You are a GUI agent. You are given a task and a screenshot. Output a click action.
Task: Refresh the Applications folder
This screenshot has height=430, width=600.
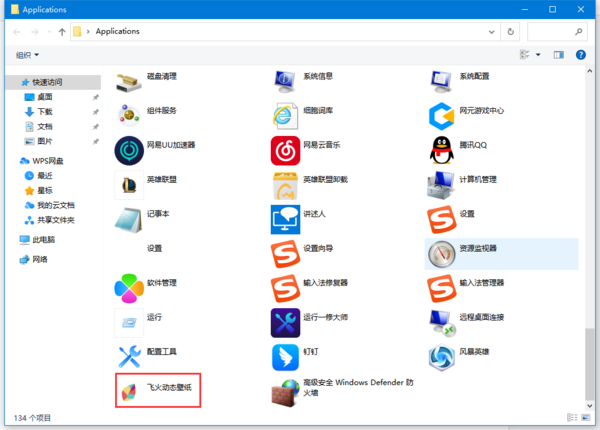pos(510,32)
